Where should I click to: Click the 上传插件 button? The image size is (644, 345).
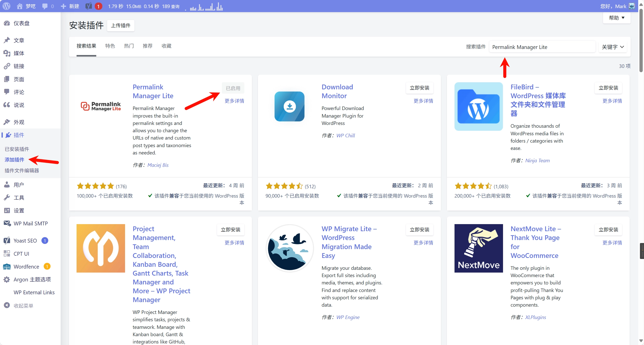(121, 25)
